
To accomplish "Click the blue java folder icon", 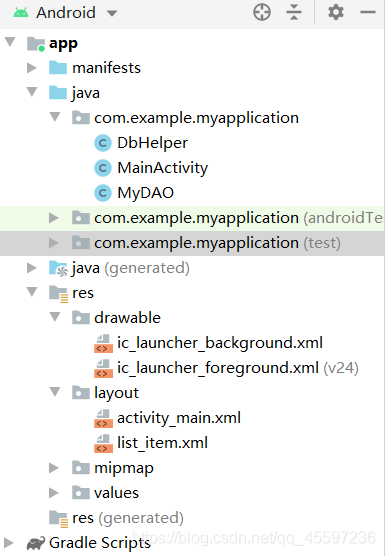I will [58, 93].
